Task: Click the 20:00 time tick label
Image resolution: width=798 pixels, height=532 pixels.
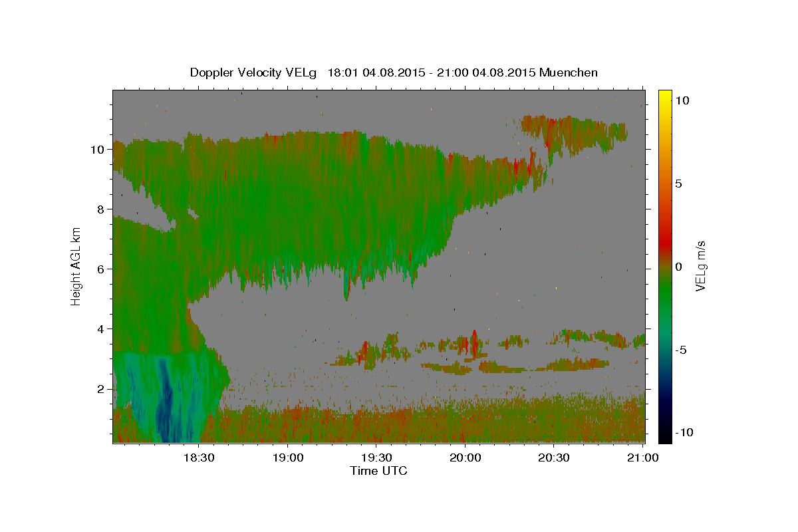Action: [465, 458]
